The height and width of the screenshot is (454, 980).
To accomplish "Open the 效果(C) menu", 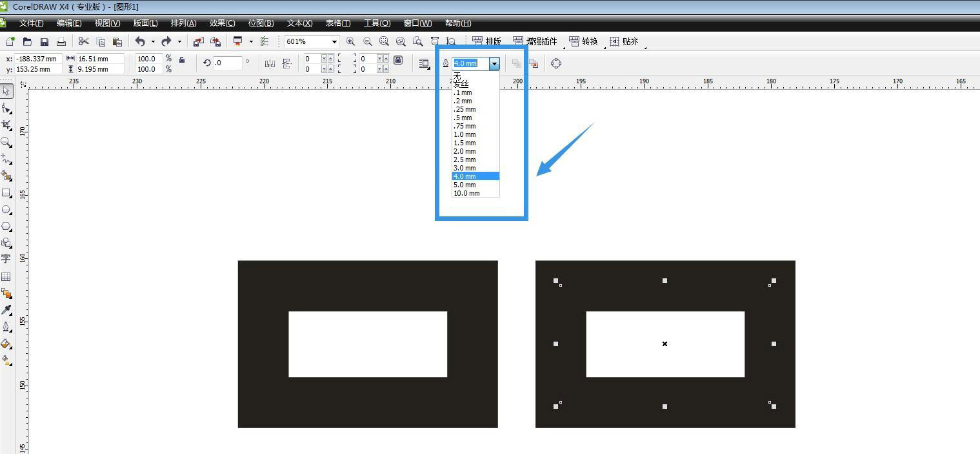I will tap(222, 23).
